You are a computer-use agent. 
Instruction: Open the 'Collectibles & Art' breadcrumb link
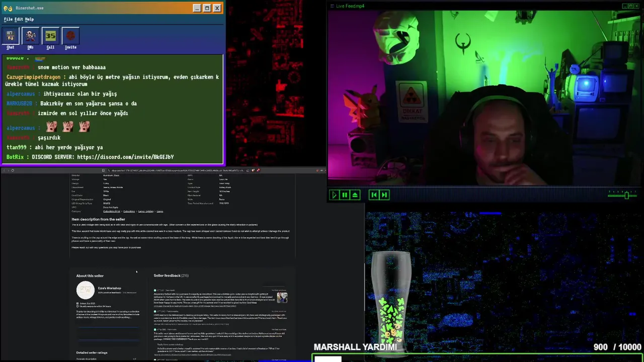pos(112,211)
